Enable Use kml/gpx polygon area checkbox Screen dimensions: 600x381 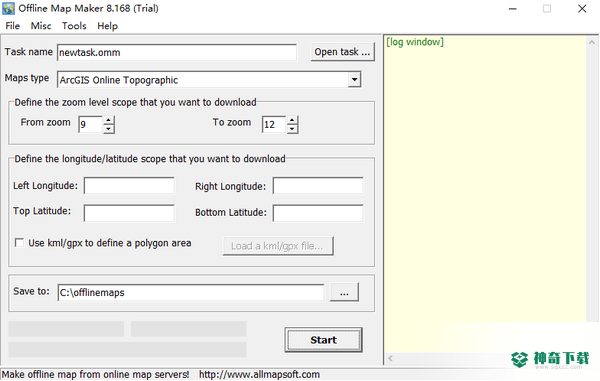(x=19, y=243)
